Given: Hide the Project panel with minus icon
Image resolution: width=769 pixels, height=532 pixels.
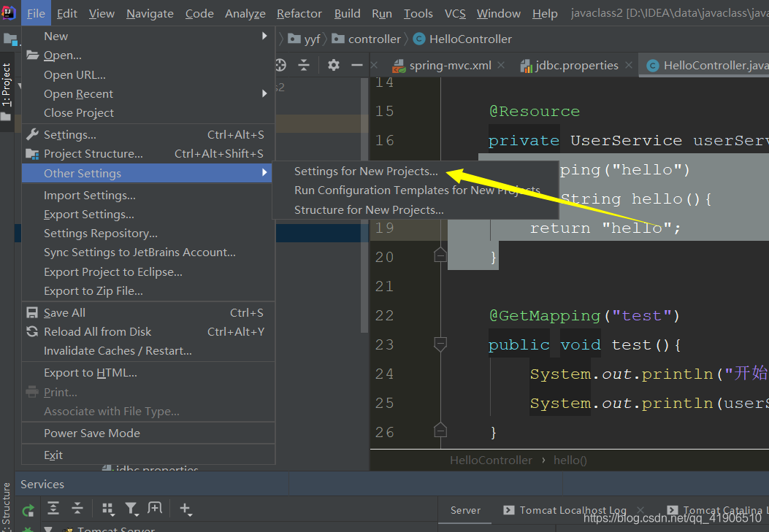Looking at the screenshot, I should 357,65.
